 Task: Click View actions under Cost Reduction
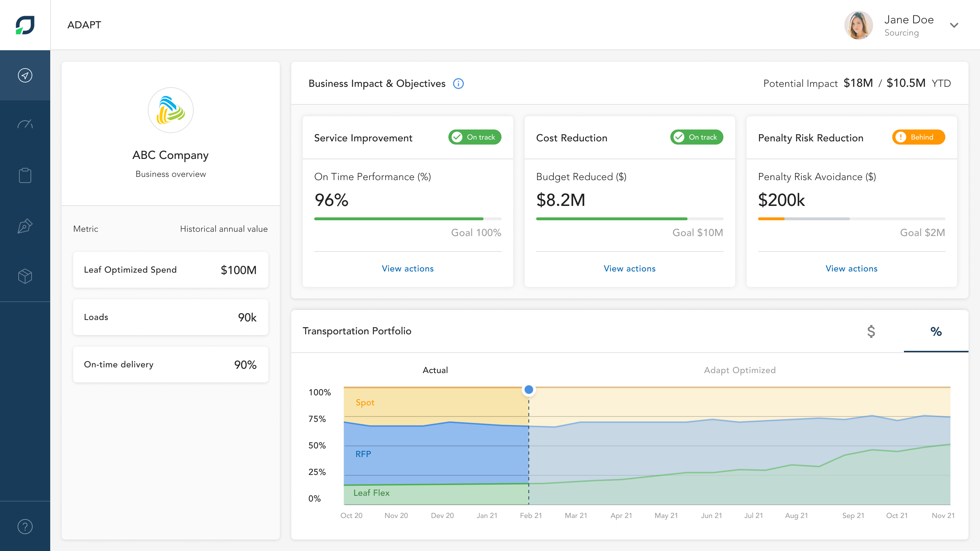point(629,269)
